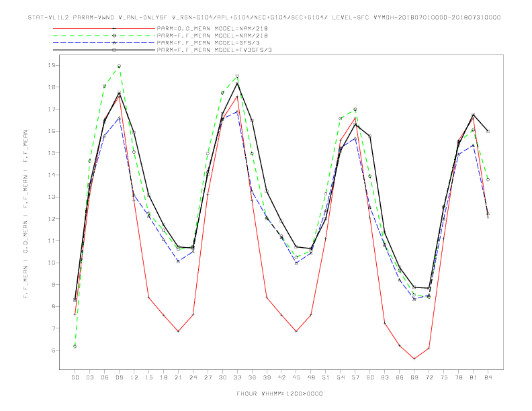Screen dimensions: 532x411
Task: Click x-axis tick label 72
Action: (x=429, y=377)
